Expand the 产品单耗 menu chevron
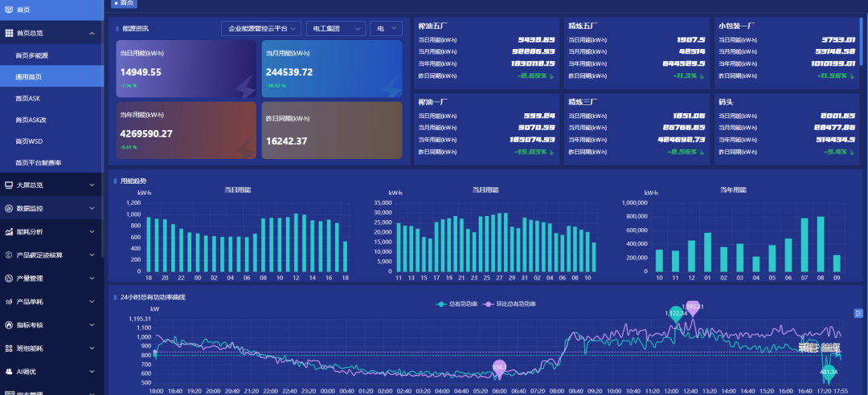The height and width of the screenshot is (395, 868). tap(92, 302)
